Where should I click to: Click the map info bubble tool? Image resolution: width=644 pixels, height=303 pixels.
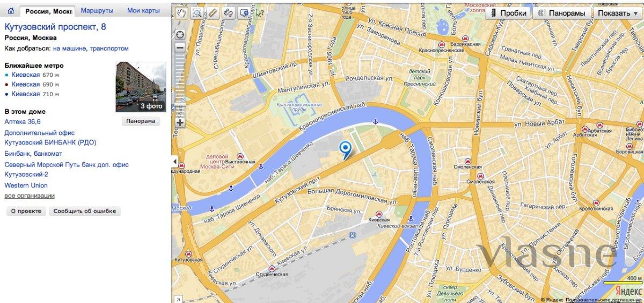pyautogui.click(x=244, y=13)
